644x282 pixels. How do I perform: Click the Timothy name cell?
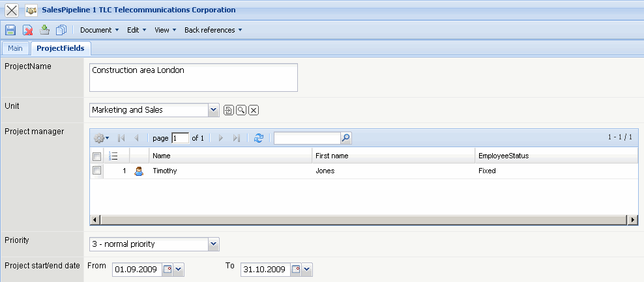(x=165, y=171)
